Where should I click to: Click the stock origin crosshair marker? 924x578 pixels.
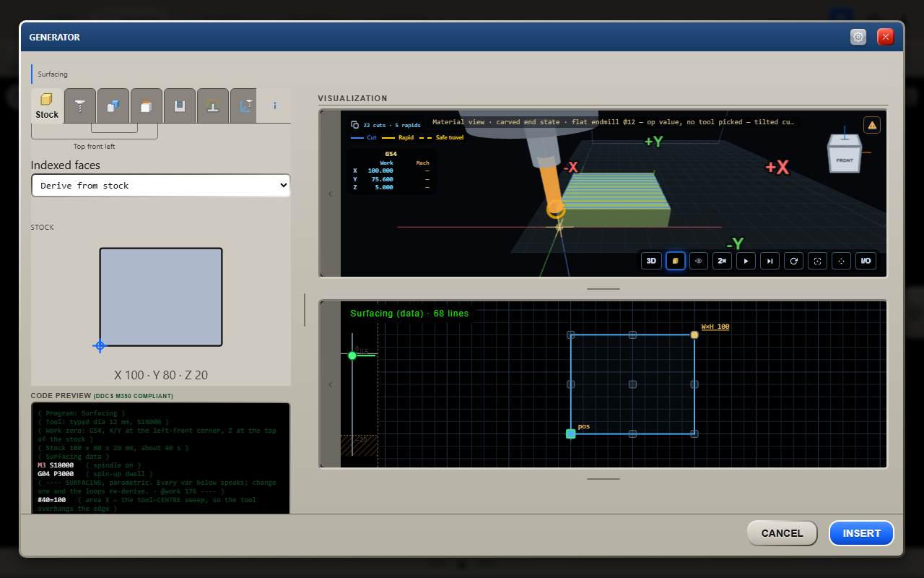click(x=100, y=346)
